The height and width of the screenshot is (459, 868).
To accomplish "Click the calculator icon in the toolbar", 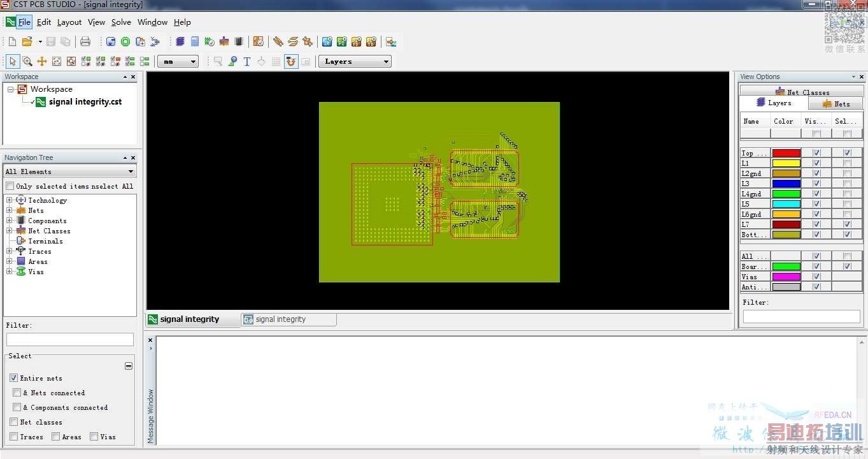I will [x=195, y=42].
